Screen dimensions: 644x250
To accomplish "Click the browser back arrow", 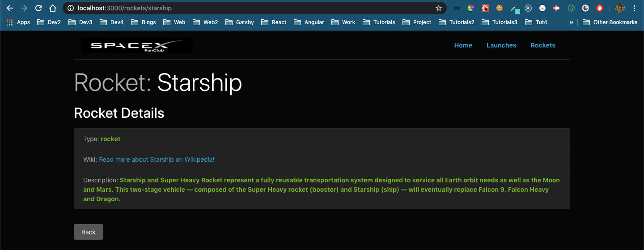I will coord(10,8).
